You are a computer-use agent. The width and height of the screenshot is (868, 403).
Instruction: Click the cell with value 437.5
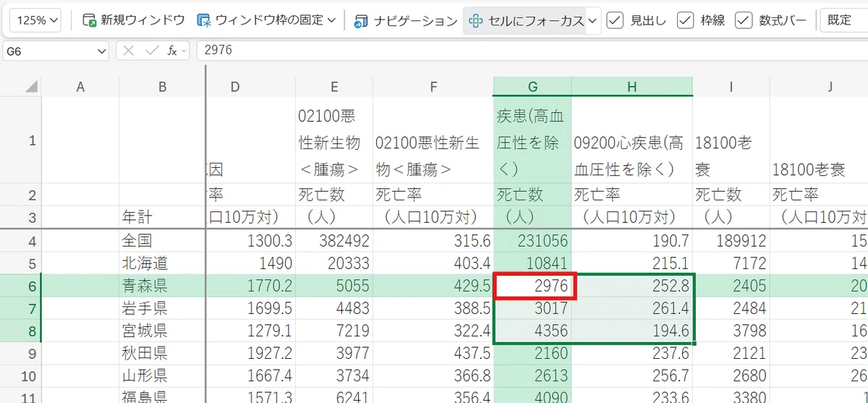click(x=433, y=355)
